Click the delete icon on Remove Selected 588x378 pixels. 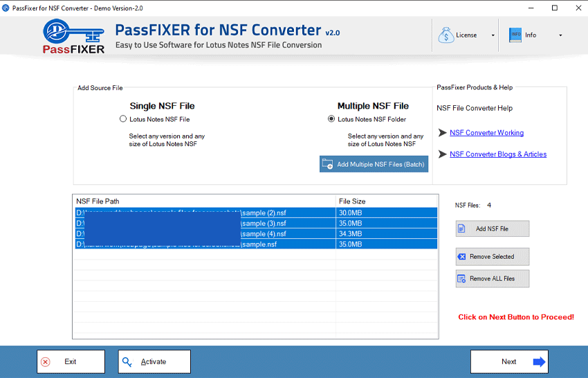tap(461, 257)
